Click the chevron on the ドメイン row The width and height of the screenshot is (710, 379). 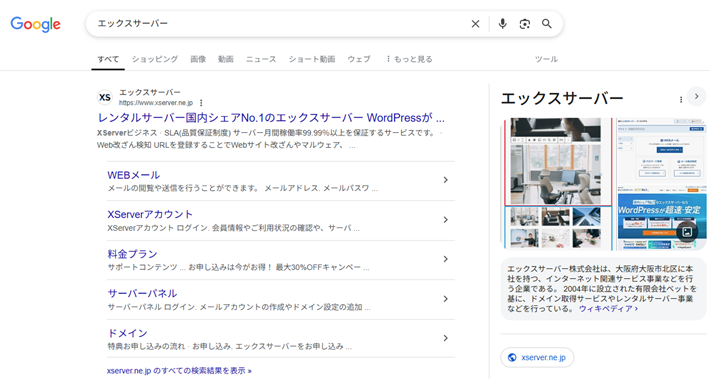[446, 338]
